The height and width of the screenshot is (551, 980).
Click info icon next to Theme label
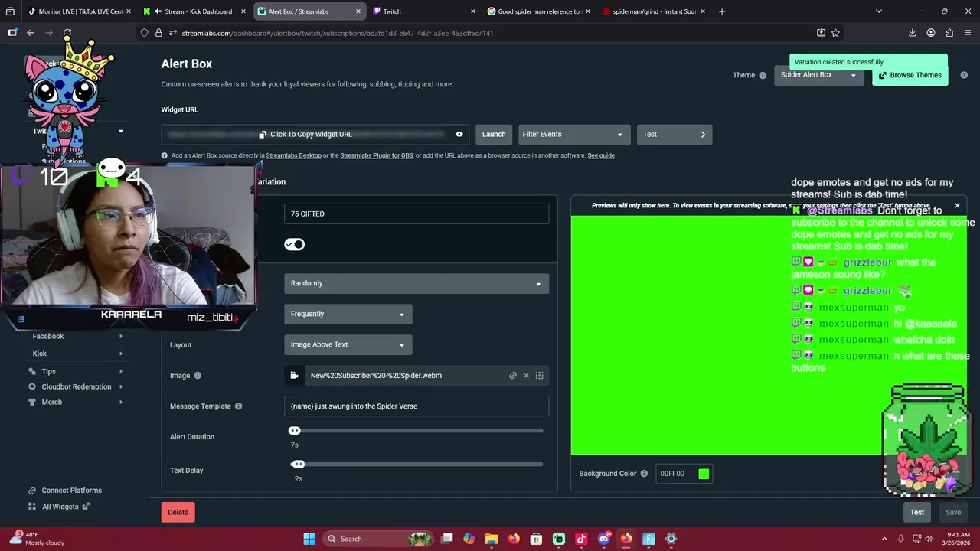point(763,75)
